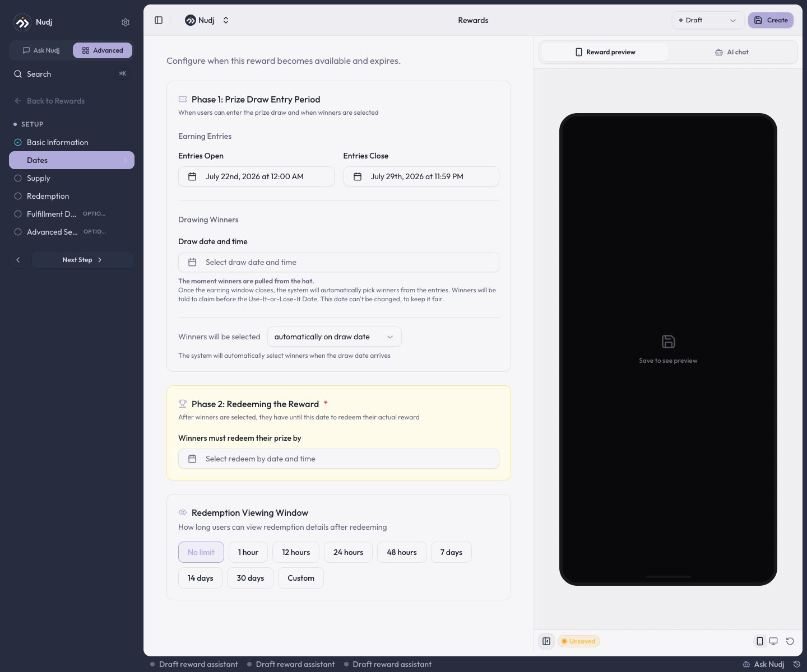This screenshot has width=807, height=672.
Task: Switch to Ask Nudj mode
Action: (x=41, y=50)
